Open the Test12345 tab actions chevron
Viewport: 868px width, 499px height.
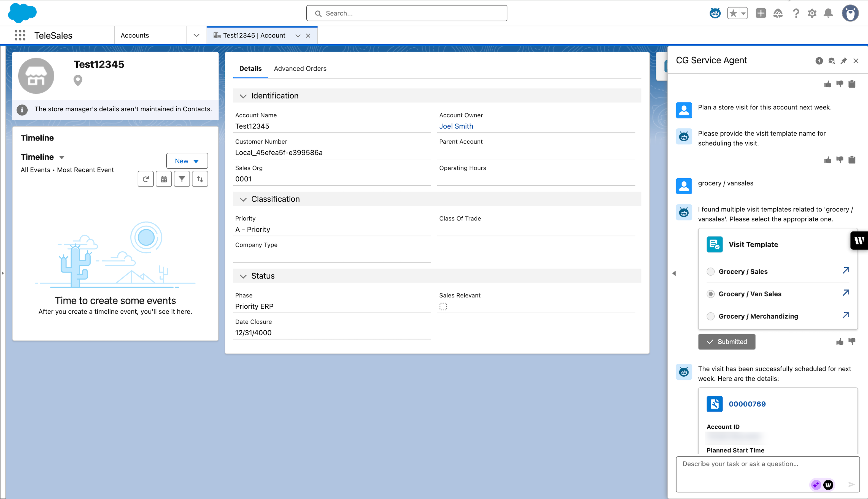pos(298,36)
